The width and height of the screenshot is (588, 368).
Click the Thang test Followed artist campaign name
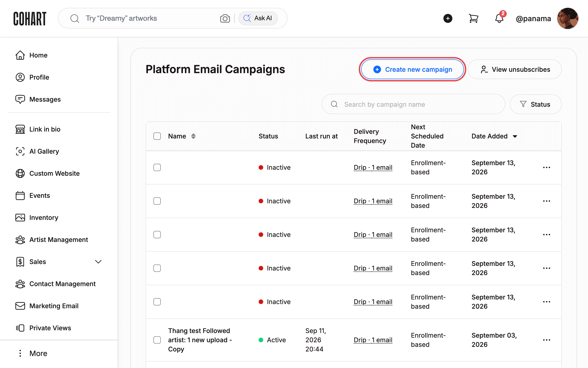(200, 340)
